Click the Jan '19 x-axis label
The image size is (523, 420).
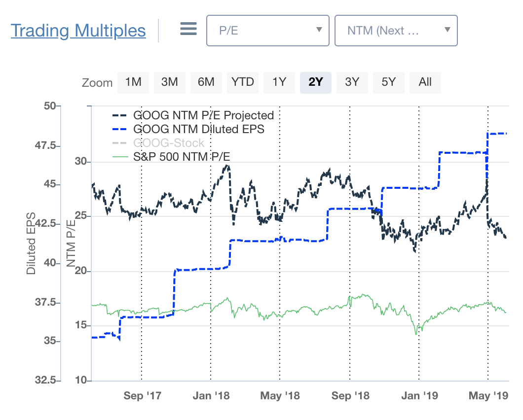coord(419,396)
